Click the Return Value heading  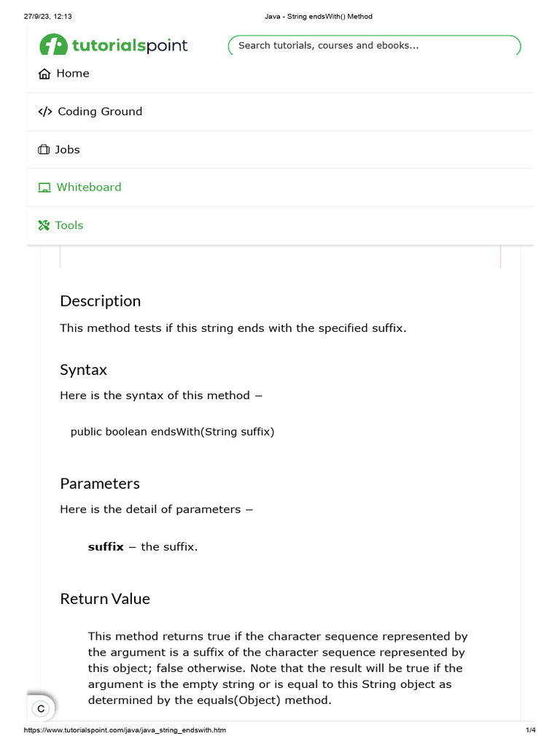point(105,599)
